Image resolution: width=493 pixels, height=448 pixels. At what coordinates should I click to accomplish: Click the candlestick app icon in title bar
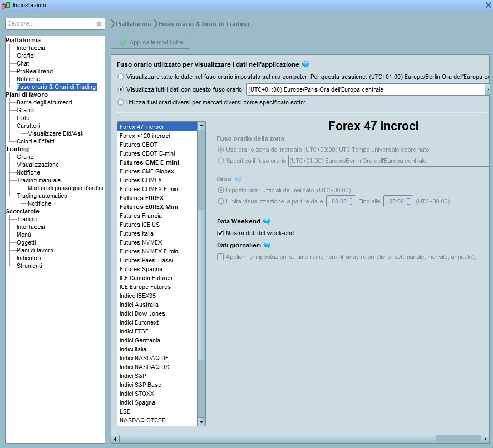click(6, 5)
